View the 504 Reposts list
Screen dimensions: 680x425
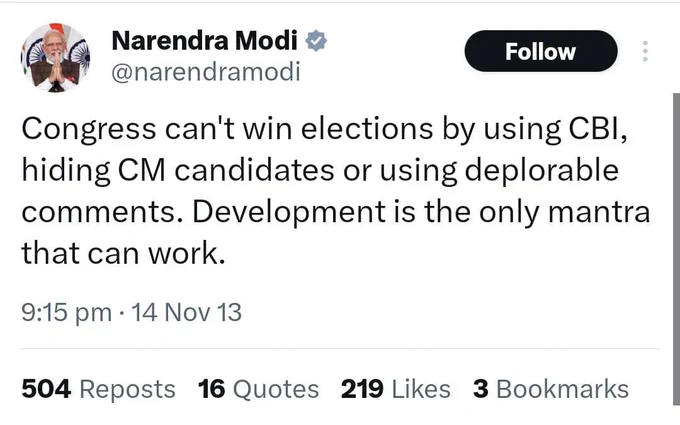(98, 389)
